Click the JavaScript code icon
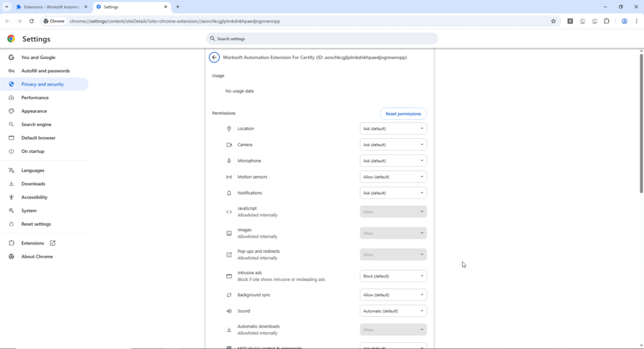 tap(229, 212)
